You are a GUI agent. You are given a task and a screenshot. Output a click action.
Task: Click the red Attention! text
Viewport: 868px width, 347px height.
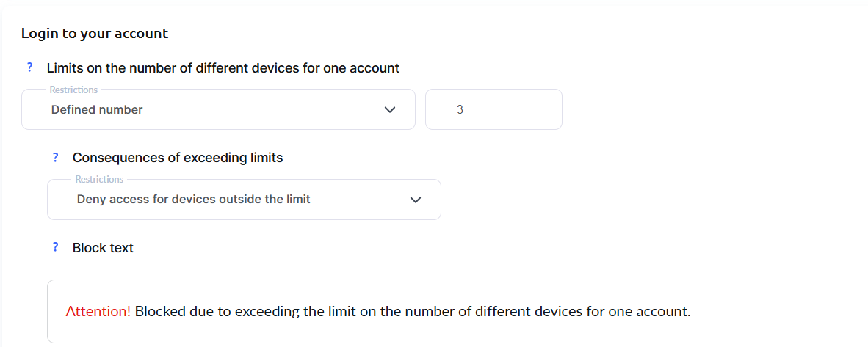[98, 311]
